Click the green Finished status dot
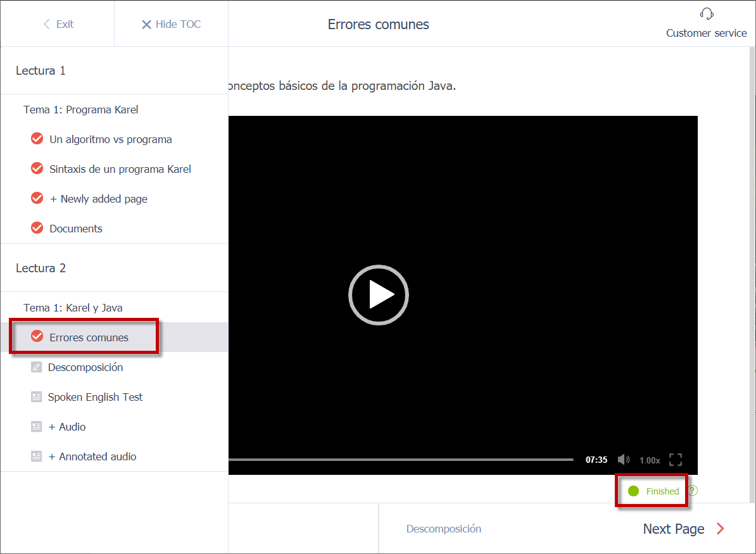This screenshot has height=554, width=756. (x=634, y=491)
